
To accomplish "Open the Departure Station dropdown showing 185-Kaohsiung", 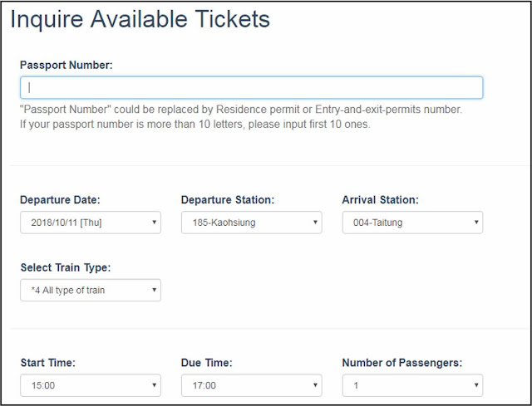I will 251,223.
